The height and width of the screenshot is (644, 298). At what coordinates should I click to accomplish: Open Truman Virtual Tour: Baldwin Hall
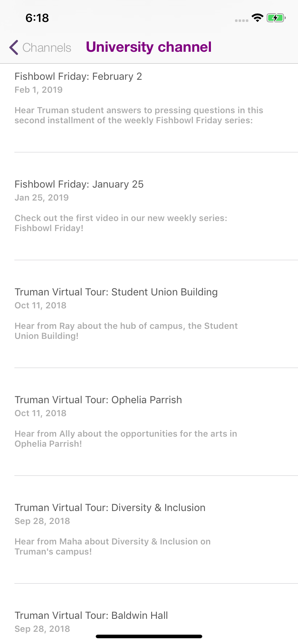point(91,615)
